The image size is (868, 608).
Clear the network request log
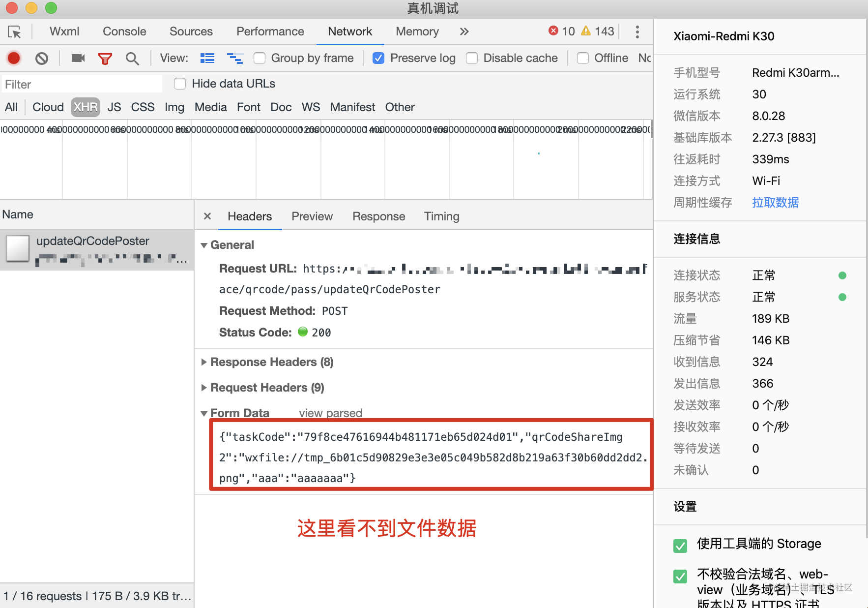(x=41, y=58)
